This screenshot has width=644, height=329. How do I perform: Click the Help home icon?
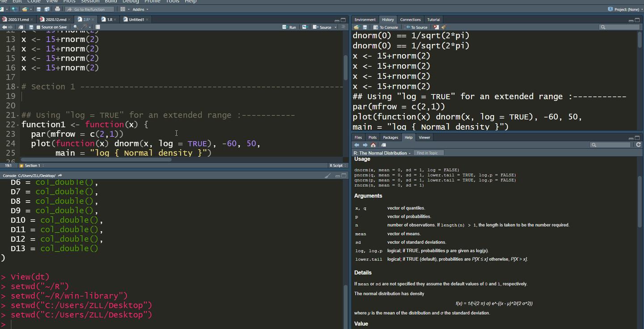point(373,145)
